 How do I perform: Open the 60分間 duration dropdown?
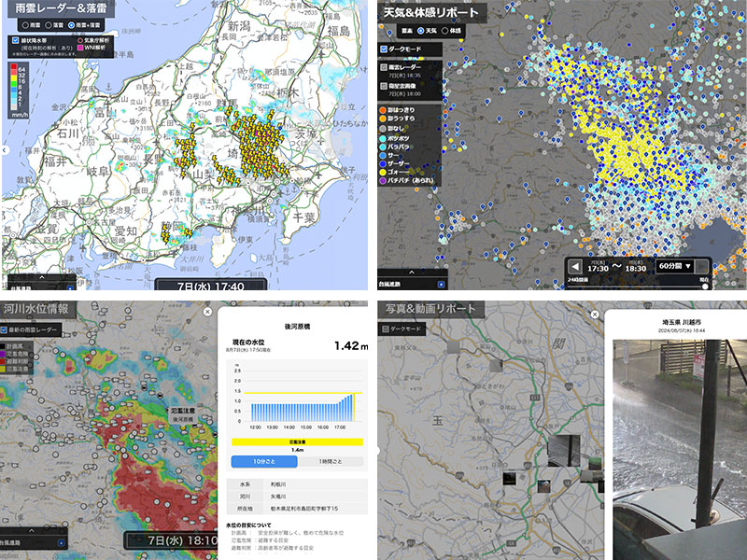coord(680,267)
